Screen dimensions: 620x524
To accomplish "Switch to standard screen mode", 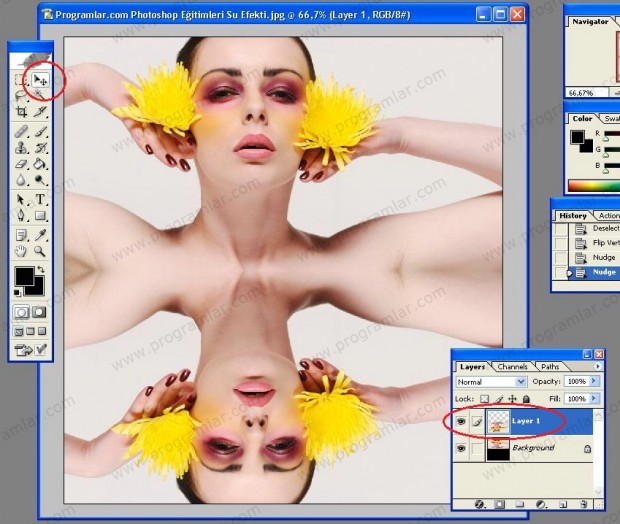I will click(x=18, y=331).
